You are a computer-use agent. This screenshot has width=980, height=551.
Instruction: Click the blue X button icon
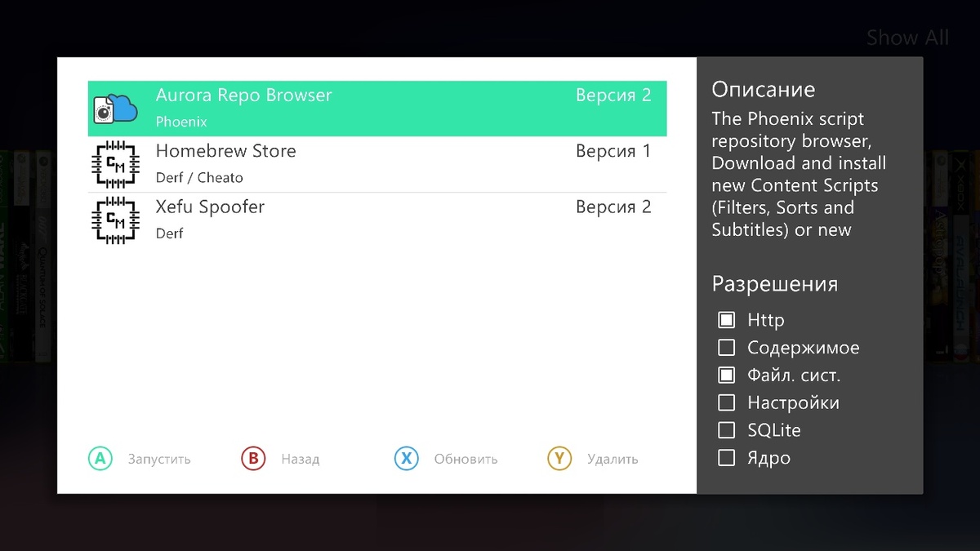[406, 459]
